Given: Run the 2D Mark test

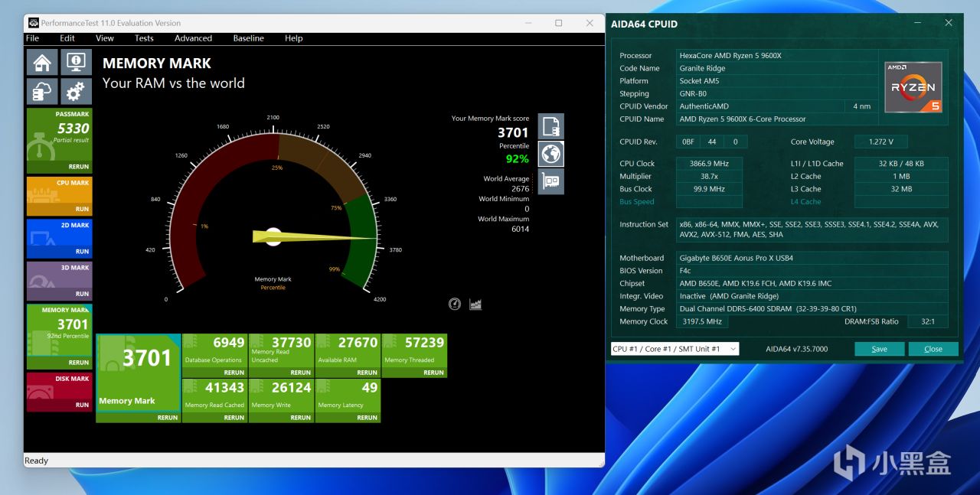Looking at the screenshot, I should tap(82, 251).
